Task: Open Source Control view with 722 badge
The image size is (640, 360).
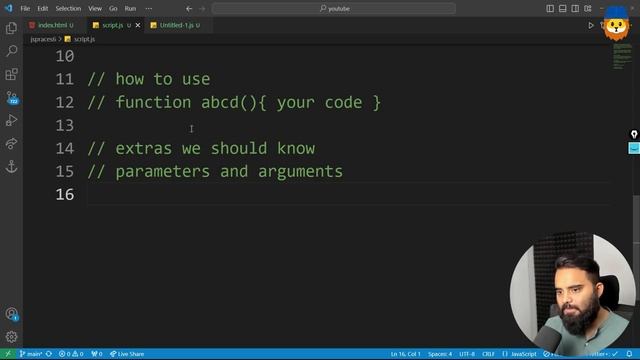Action: pyautogui.click(x=11, y=98)
